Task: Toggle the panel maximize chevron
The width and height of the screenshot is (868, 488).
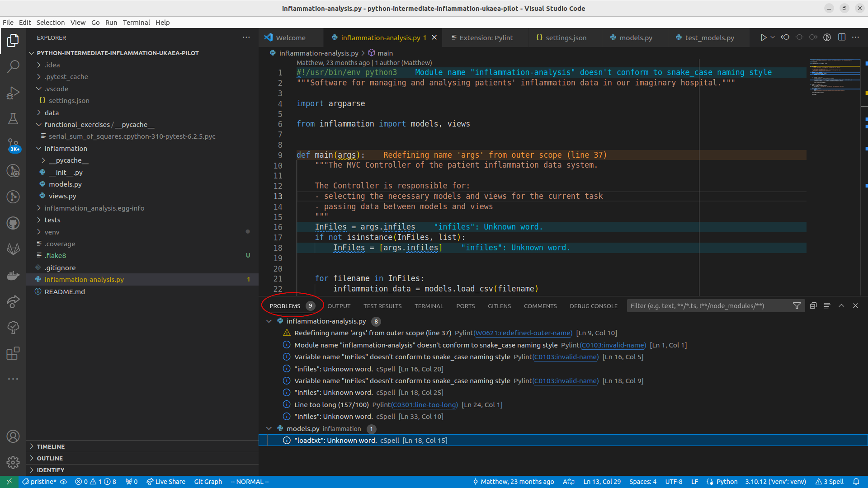Action: tap(841, 305)
